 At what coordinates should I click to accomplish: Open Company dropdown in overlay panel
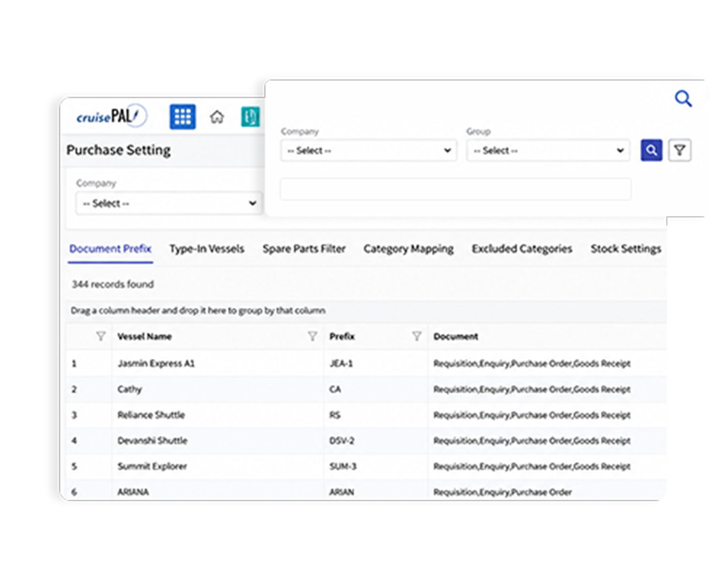pyautogui.click(x=369, y=150)
